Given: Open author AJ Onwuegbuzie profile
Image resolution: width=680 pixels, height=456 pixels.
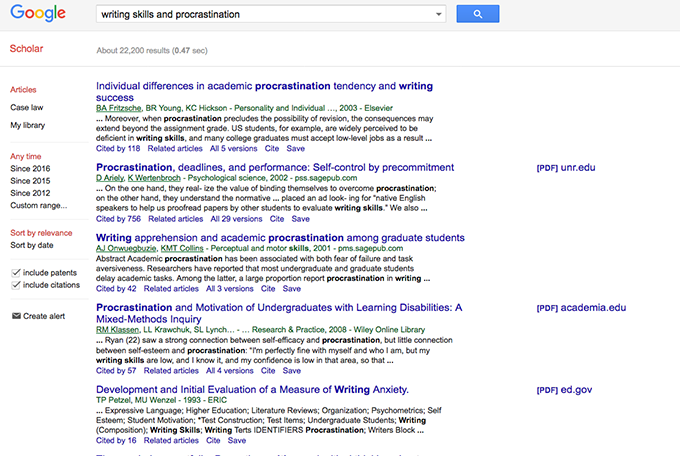Looking at the screenshot, I should pyautogui.click(x=126, y=248).
